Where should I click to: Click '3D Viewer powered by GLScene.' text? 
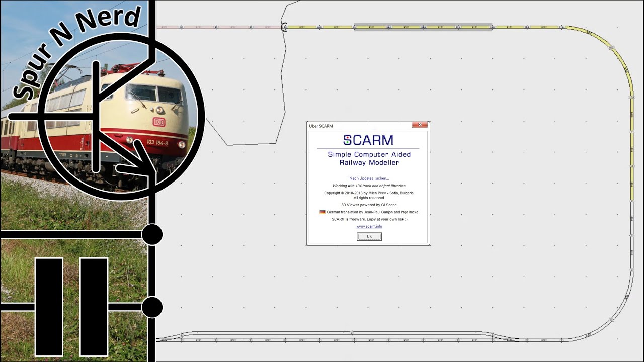(x=369, y=205)
